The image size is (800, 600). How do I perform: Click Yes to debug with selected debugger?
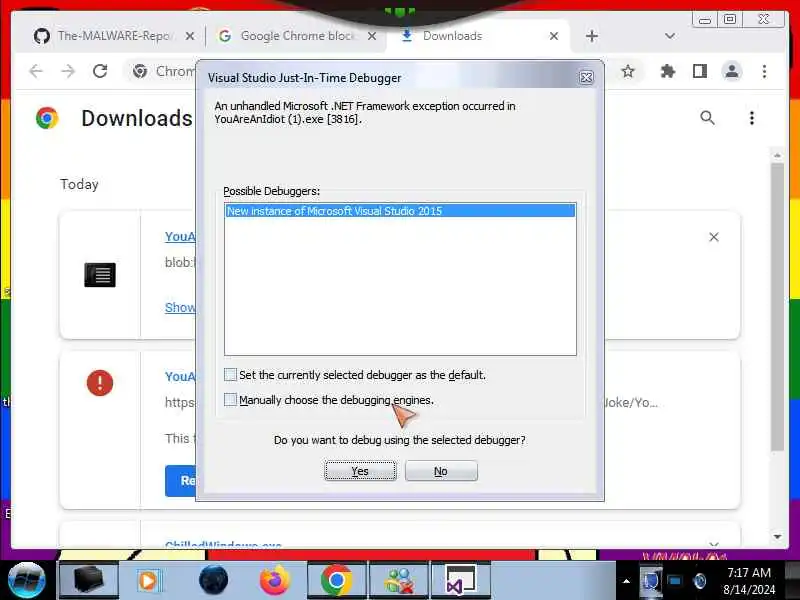360,470
